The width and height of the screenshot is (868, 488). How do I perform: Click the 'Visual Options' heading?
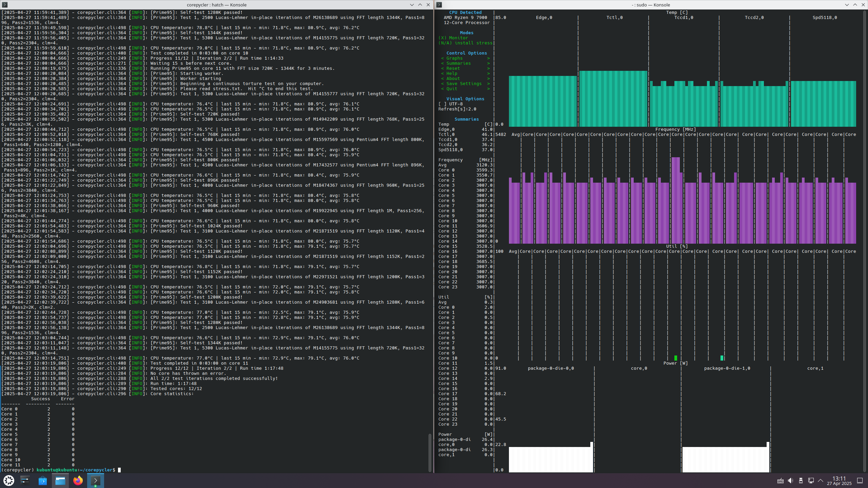point(465,99)
